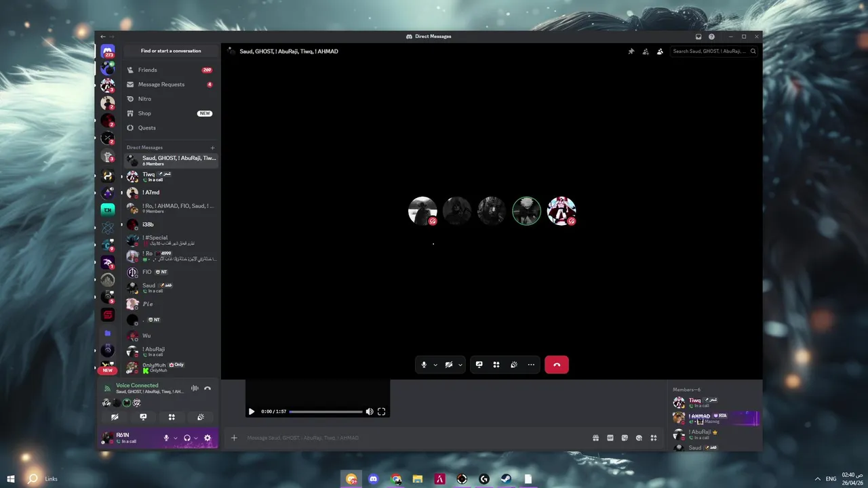Toggle noise suppression in Voice Connected panel
The height and width of the screenshot is (488, 868).
195,388
